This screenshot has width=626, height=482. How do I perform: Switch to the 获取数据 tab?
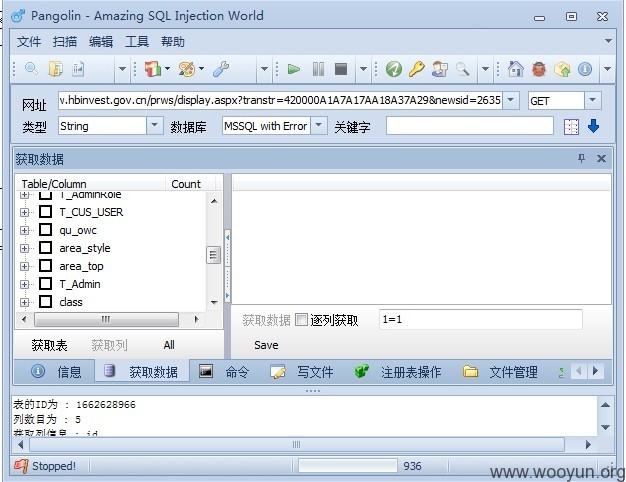coord(142,372)
